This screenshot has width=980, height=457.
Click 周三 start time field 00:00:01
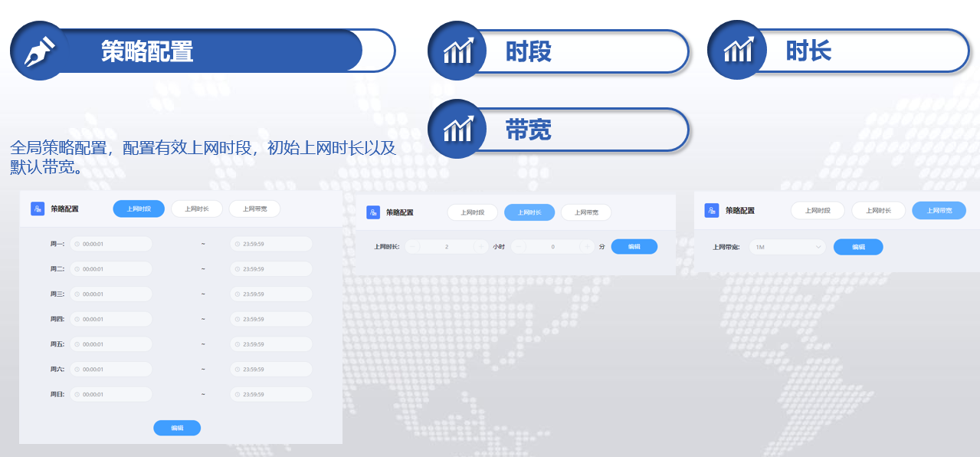111,294
